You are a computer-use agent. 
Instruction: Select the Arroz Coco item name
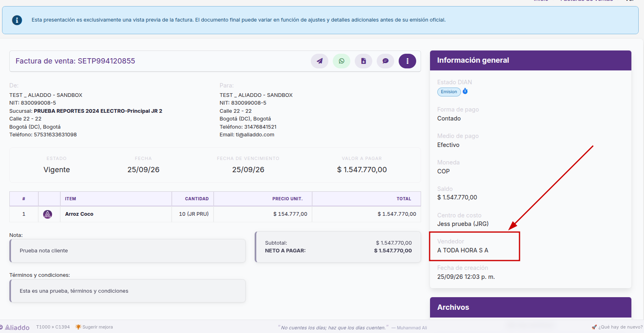(79, 214)
